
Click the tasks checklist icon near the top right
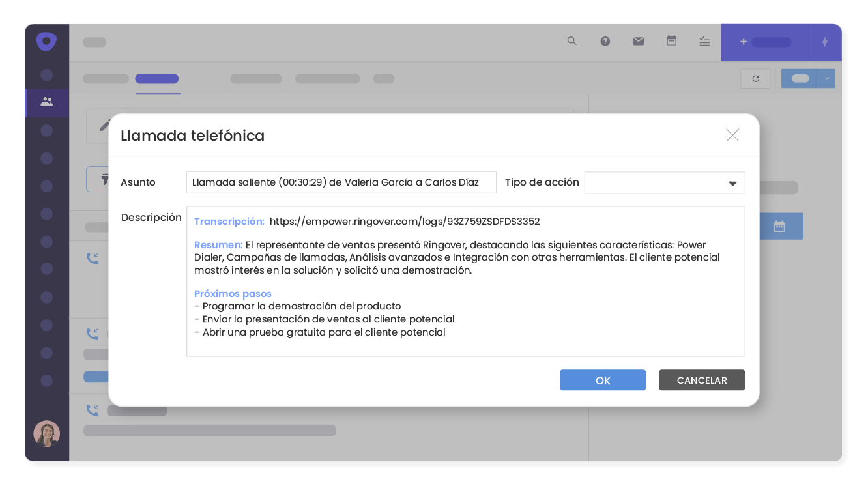[x=704, y=41]
